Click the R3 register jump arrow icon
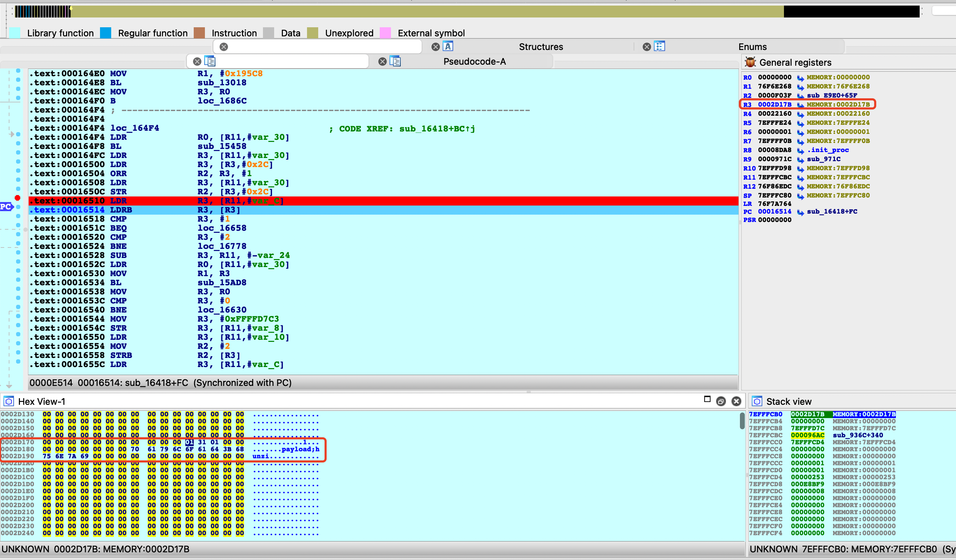The height and width of the screenshot is (560, 956). (x=800, y=105)
